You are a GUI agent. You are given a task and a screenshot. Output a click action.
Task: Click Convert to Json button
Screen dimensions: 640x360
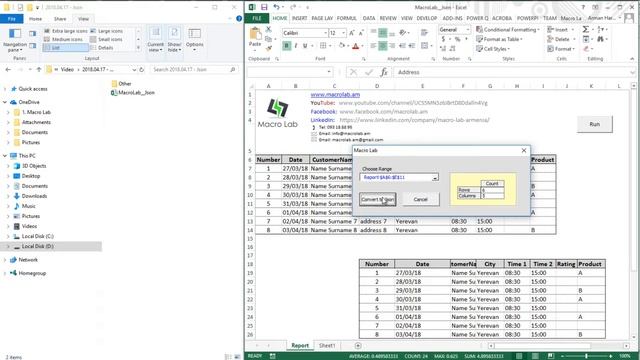click(x=378, y=199)
